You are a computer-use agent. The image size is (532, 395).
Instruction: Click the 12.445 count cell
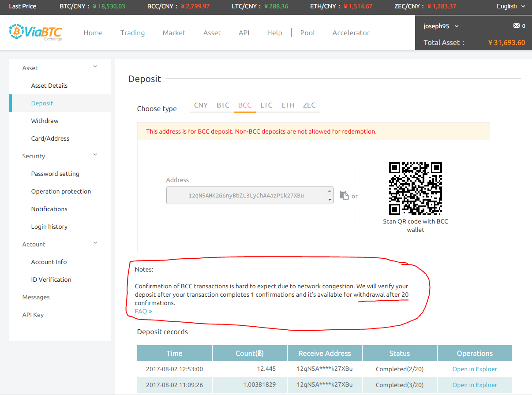[250, 369]
